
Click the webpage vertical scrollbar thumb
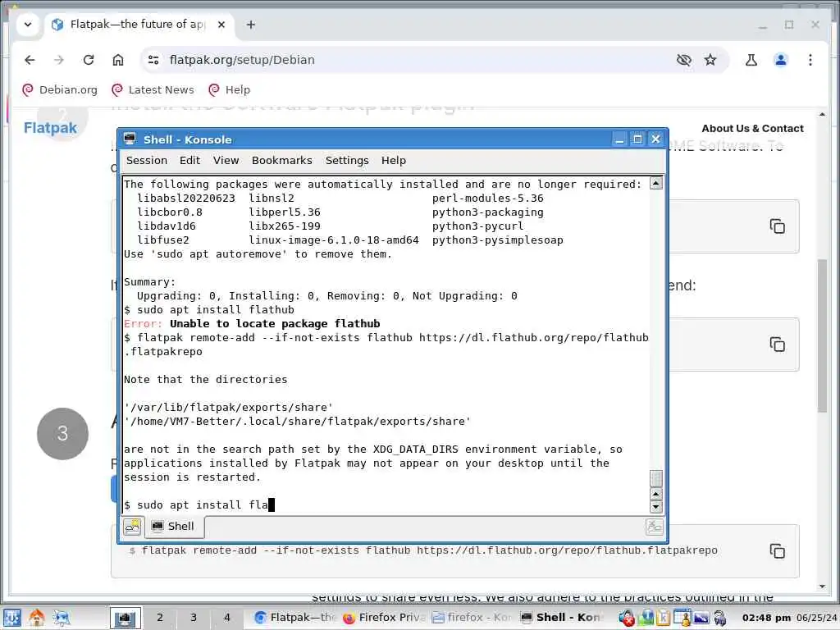pyautogui.click(x=822, y=336)
